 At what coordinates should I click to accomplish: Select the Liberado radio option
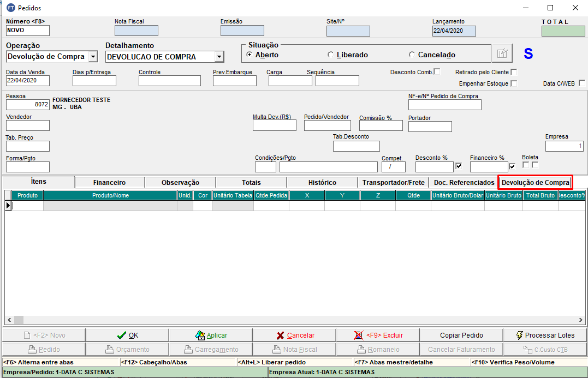[330, 55]
